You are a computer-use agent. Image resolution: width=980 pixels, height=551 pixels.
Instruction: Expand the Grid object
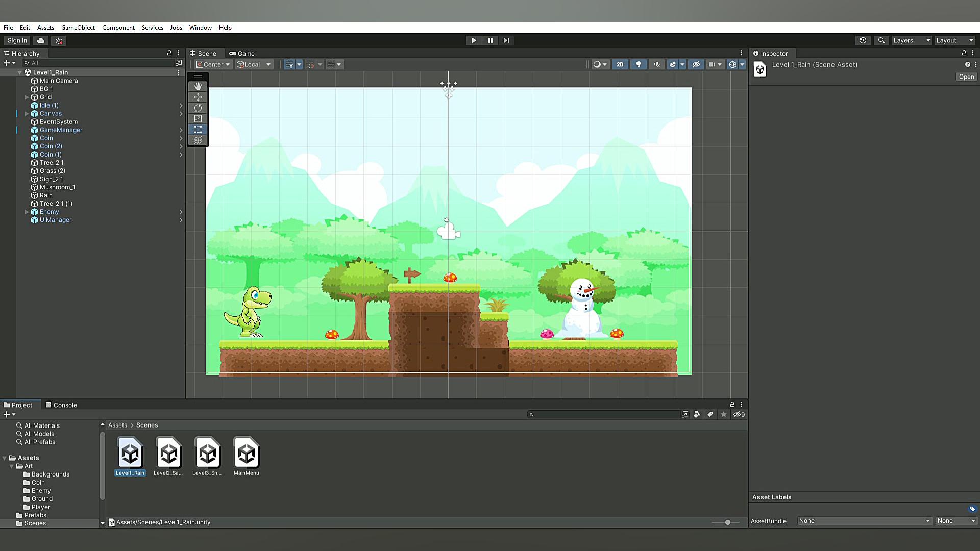click(27, 97)
